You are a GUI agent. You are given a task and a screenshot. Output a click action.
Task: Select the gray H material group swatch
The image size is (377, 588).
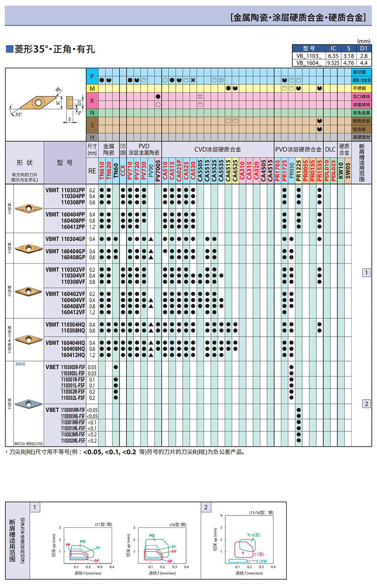pyautogui.click(x=92, y=137)
